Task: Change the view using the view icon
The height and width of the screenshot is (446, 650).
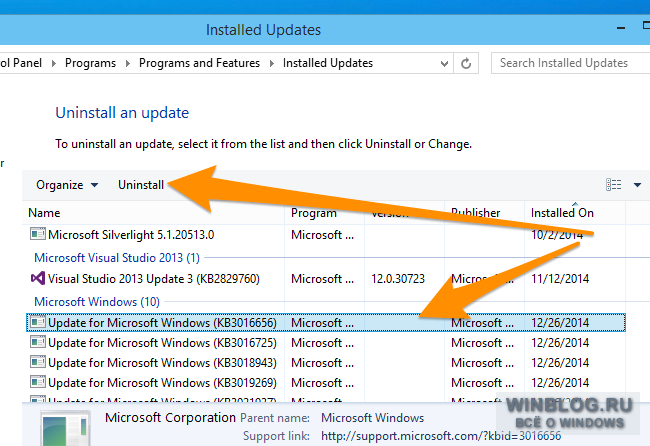Action: tap(614, 184)
